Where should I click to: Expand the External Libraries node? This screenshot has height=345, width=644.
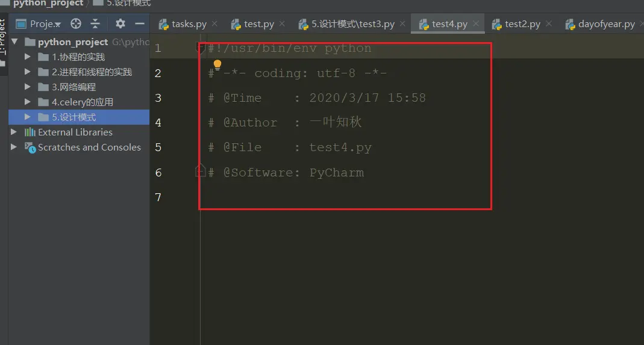14,132
